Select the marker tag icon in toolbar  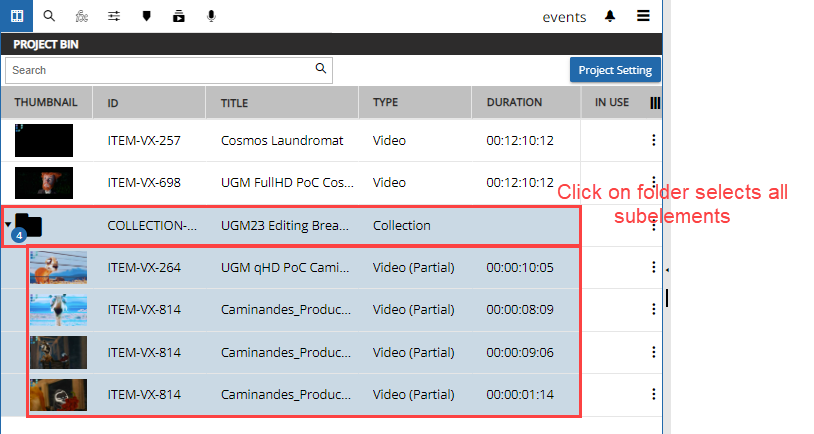coord(146,16)
